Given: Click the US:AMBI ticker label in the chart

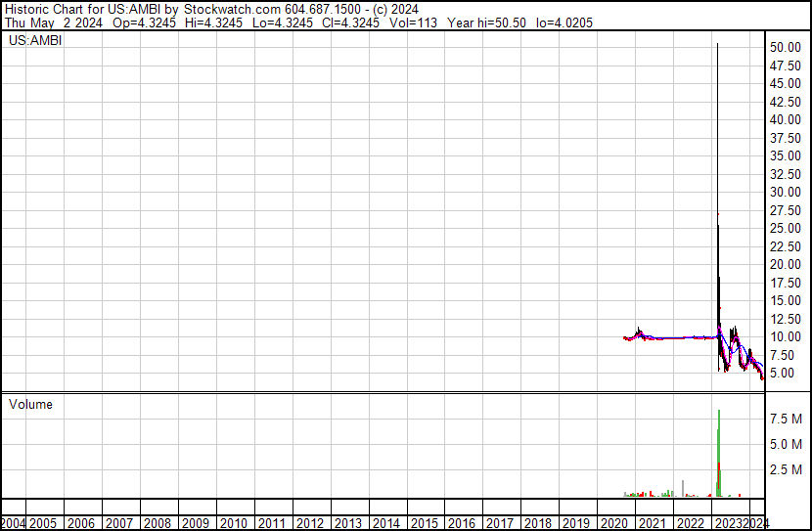Looking at the screenshot, I should 35,41.
